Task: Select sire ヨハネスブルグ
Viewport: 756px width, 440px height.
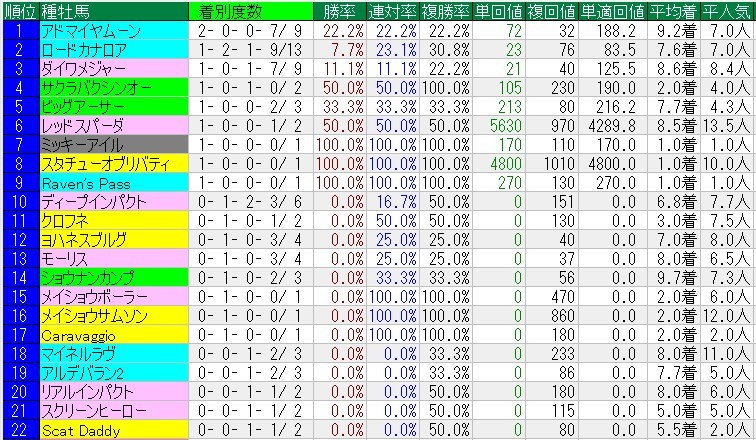Action: (114, 240)
